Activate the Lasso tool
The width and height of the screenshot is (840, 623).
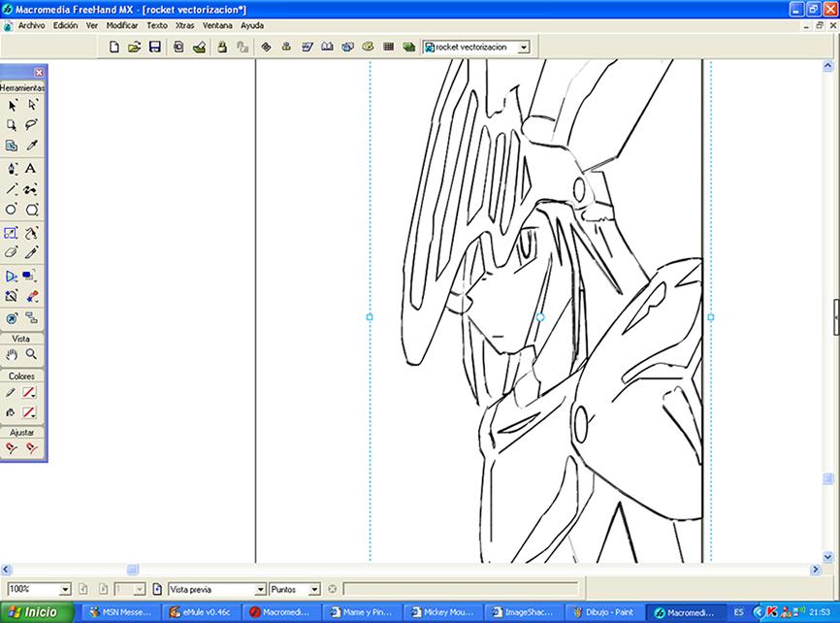32,125
